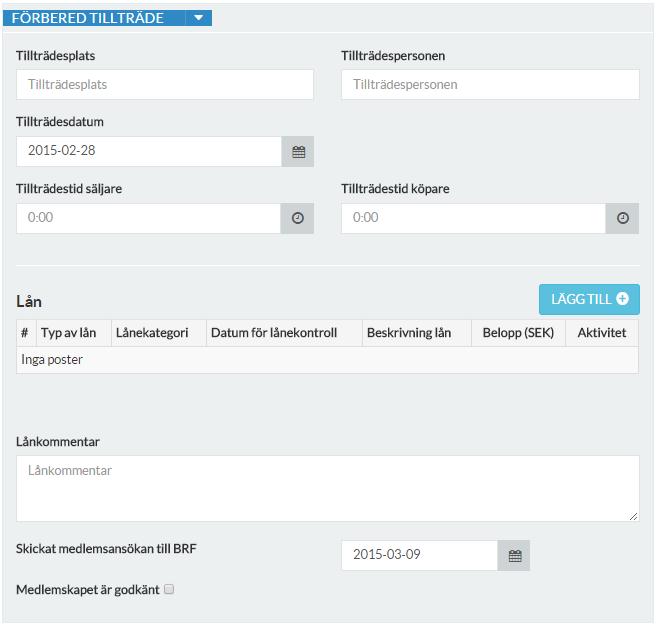Click the Tillträdesdatum field showing 2015-02-28

(149, 151)
